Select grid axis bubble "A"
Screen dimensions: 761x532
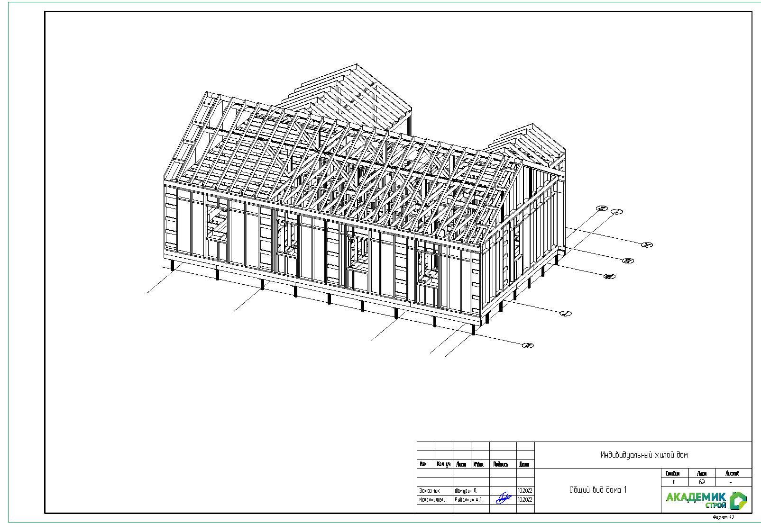(647, 244)
